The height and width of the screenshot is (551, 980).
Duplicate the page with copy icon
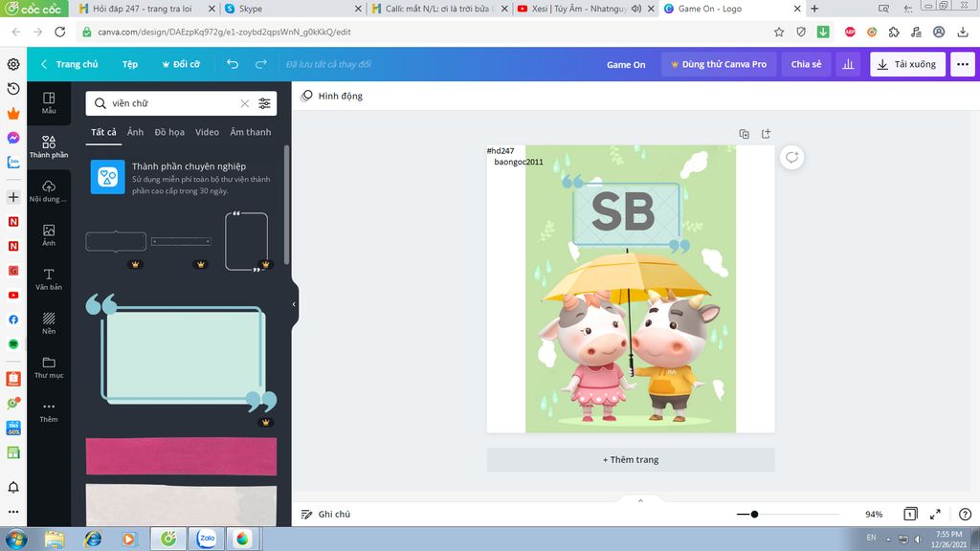(744, 134)
